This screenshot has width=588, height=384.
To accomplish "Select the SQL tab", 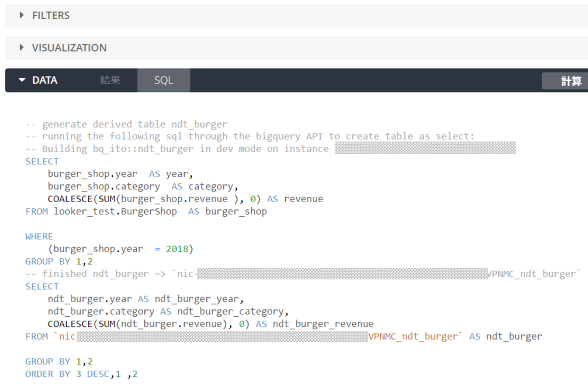I will [164, 80].
